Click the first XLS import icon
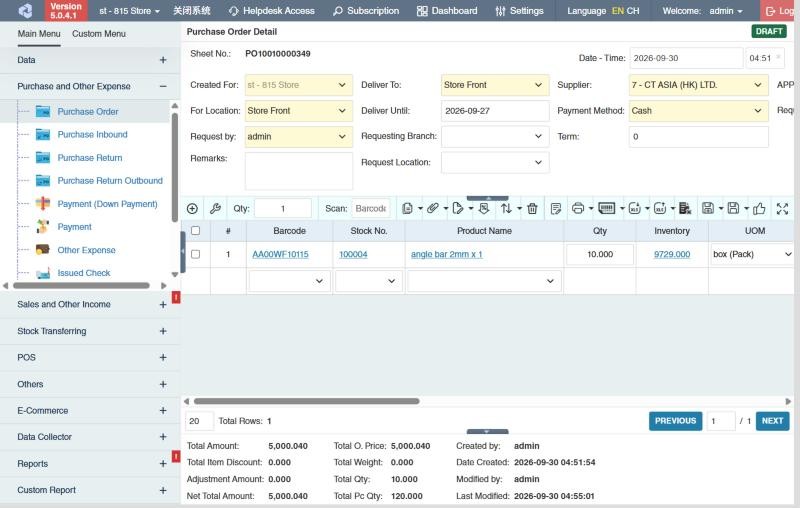Screen dimensions: 800x508 [x=635, y=208]
